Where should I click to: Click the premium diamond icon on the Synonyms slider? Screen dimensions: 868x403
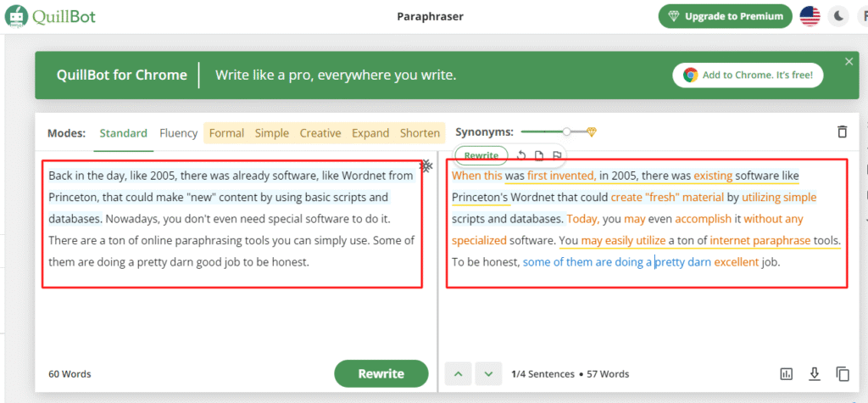point(592,132)
